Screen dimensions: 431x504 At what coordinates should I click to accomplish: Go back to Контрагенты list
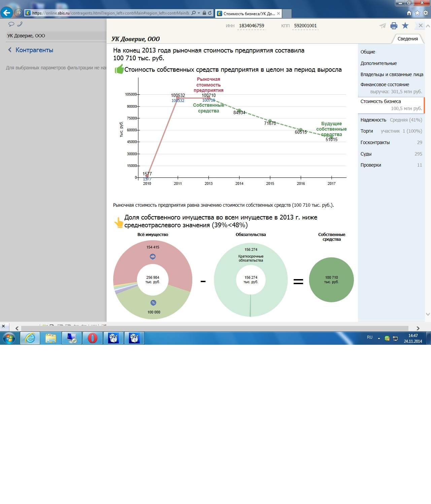coord(31,50)
